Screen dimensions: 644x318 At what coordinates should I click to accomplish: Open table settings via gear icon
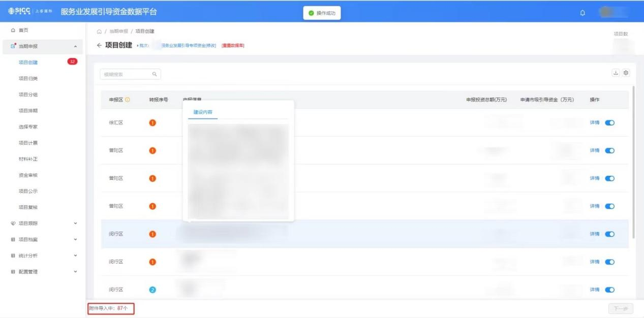(x=626, y=73)
